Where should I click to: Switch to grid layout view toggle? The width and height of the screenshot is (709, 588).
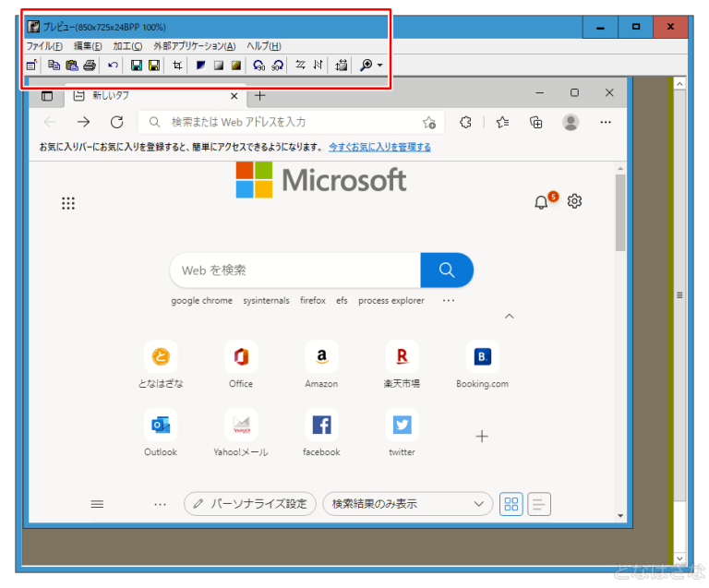click(x=511, y=504)
